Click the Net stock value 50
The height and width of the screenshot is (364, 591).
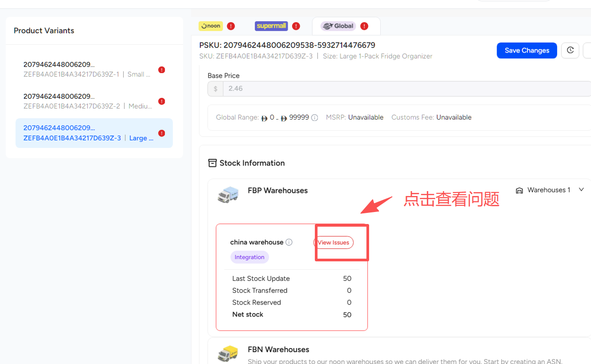tap(347, 315)
